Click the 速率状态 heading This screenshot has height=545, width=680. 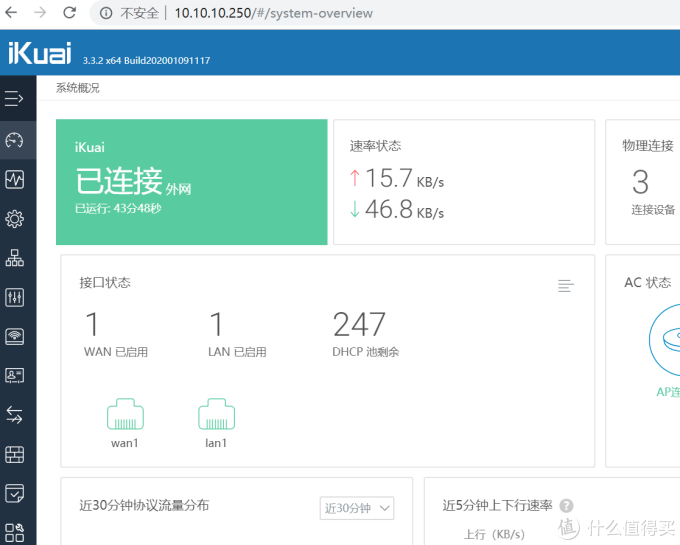coord(376,146)
